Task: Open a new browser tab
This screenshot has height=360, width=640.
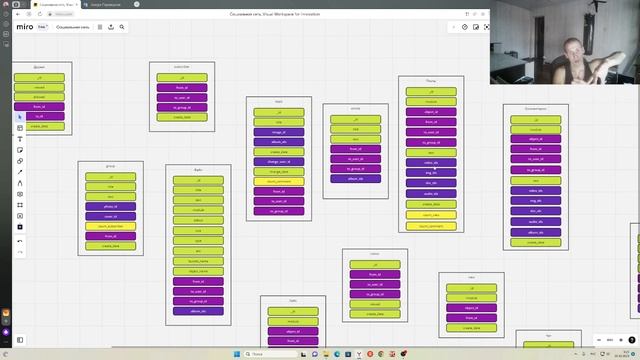Action: click(137, 4)
